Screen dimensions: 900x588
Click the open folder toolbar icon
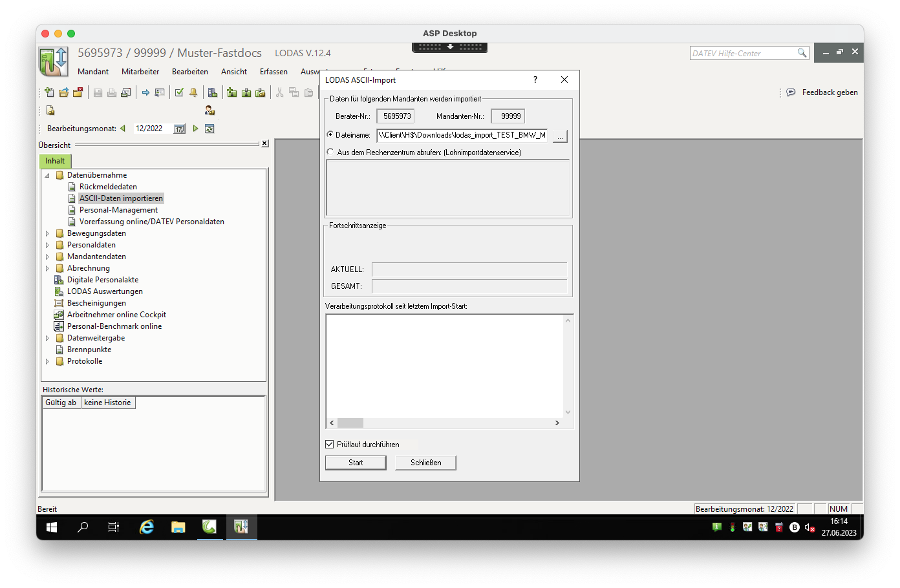point(63,92)
